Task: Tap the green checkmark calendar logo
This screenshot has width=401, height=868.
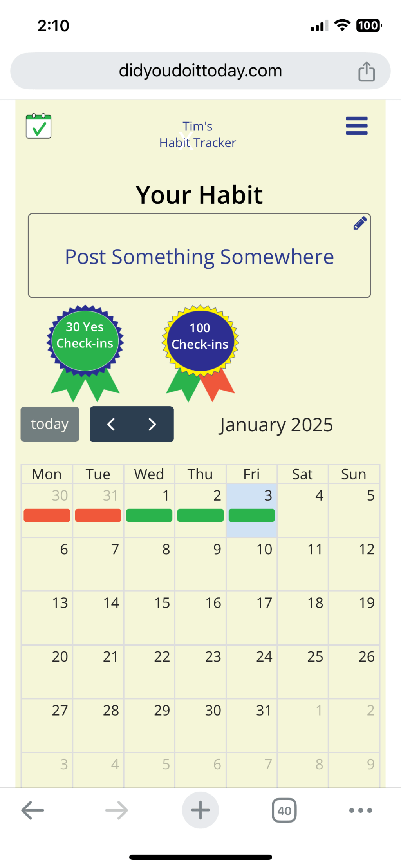Action: pos(38,126)
